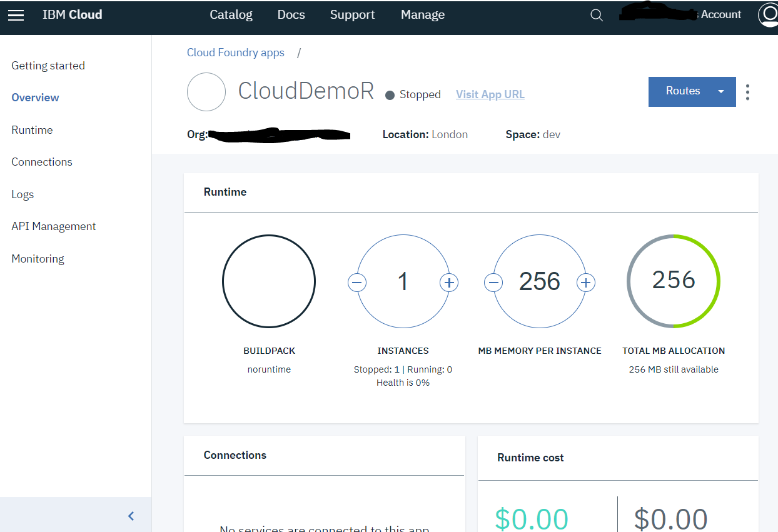
Task: Click the 256 memory per instance value
Action: point(540,281)
